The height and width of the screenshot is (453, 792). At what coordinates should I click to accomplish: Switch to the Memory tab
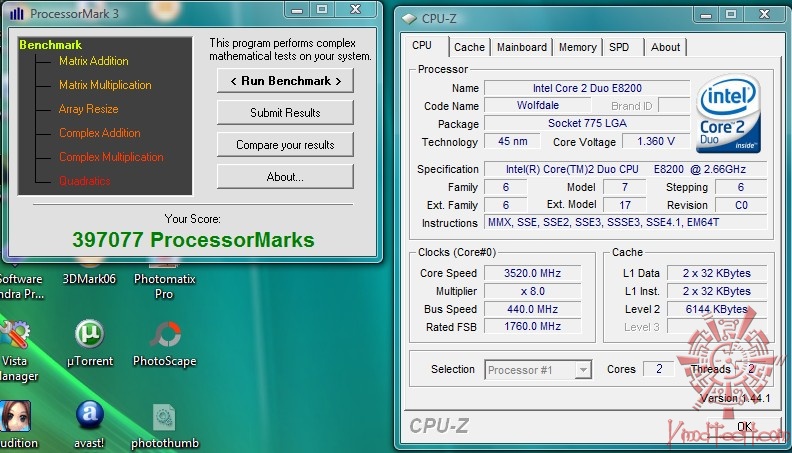(578, 47)
